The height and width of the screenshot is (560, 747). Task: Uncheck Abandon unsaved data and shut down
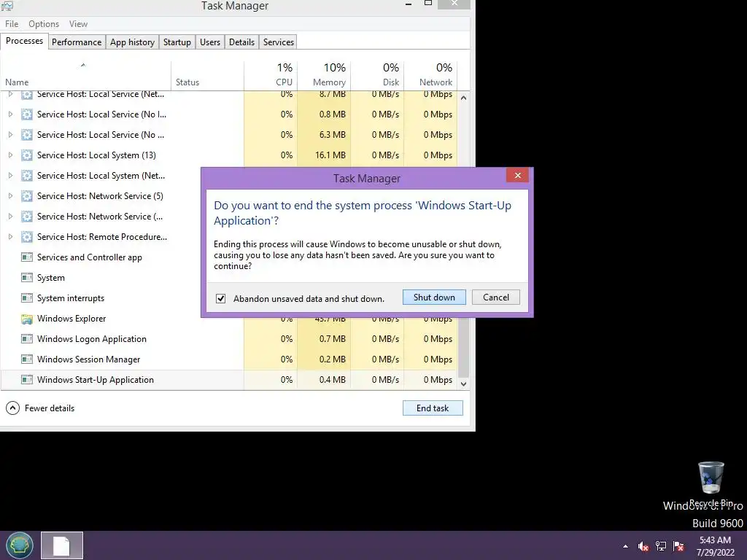(220, 298)
